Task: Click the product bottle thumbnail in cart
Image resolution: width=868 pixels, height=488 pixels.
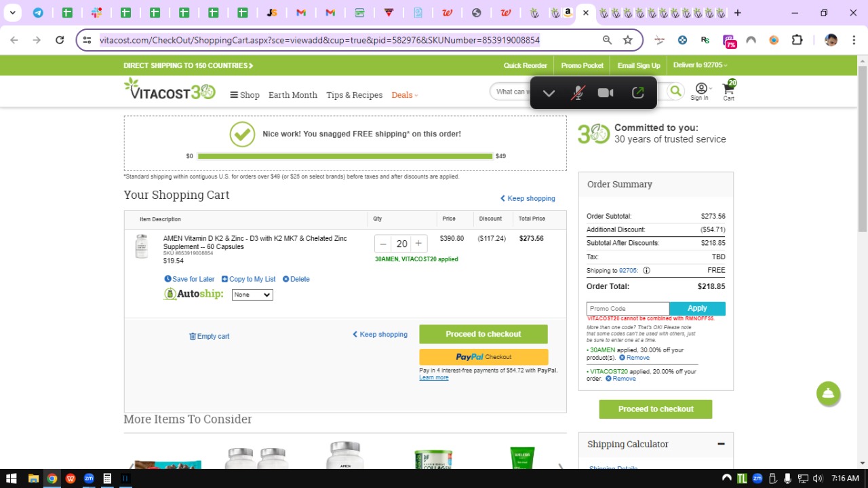Action: pyautogui.click(x=141, y=246)
